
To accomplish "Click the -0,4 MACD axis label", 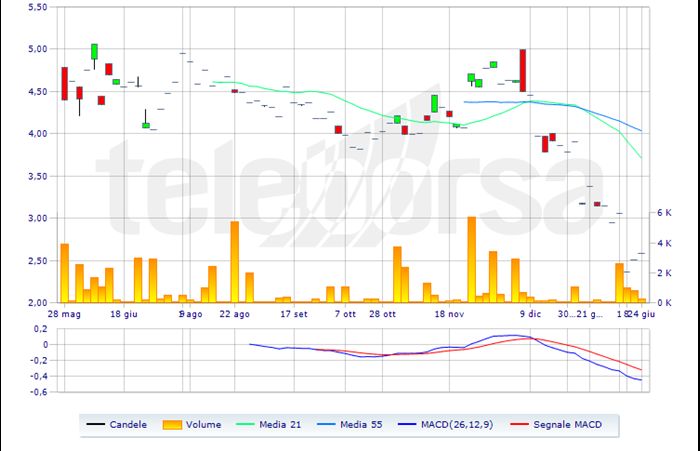I will click(x=40, y=376).
